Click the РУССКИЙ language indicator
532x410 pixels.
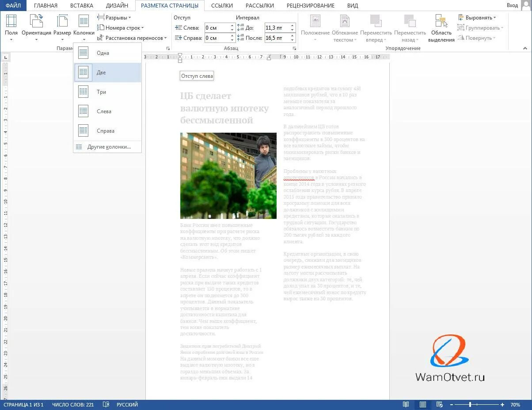(127, 405)
